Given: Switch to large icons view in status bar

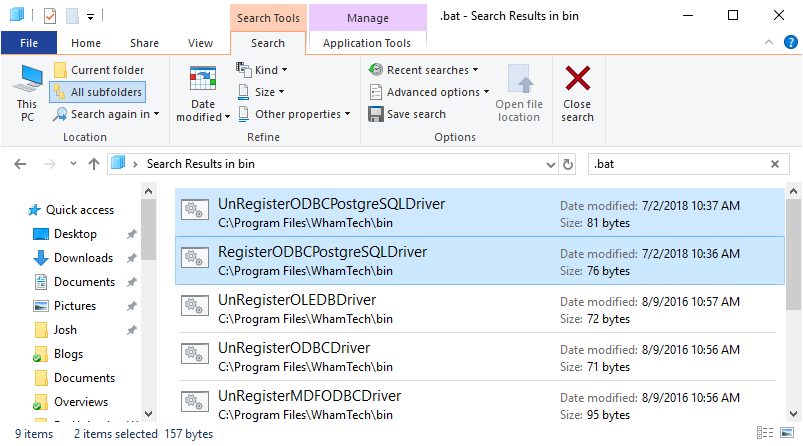Looking at the screenshot, I should [x=786, y=434].
